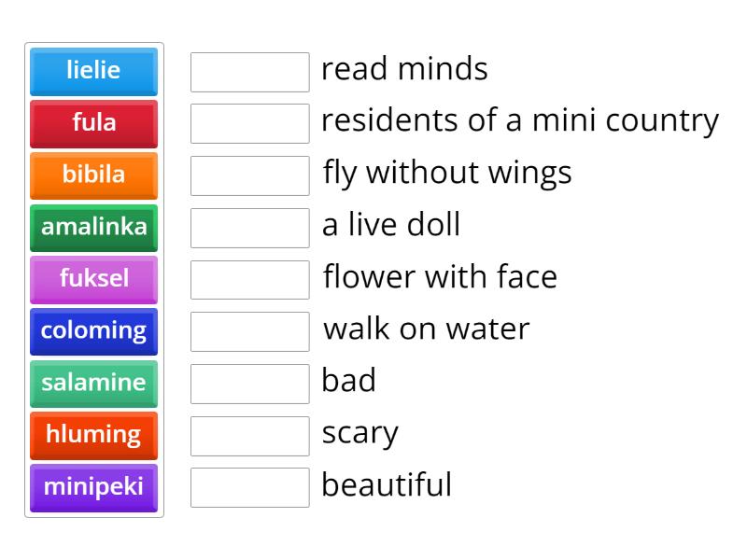Screen dimensions: 747x560
Task: Click the bottom "minipeki" tile
Action: pyautogui.click(x=93, y=488)
